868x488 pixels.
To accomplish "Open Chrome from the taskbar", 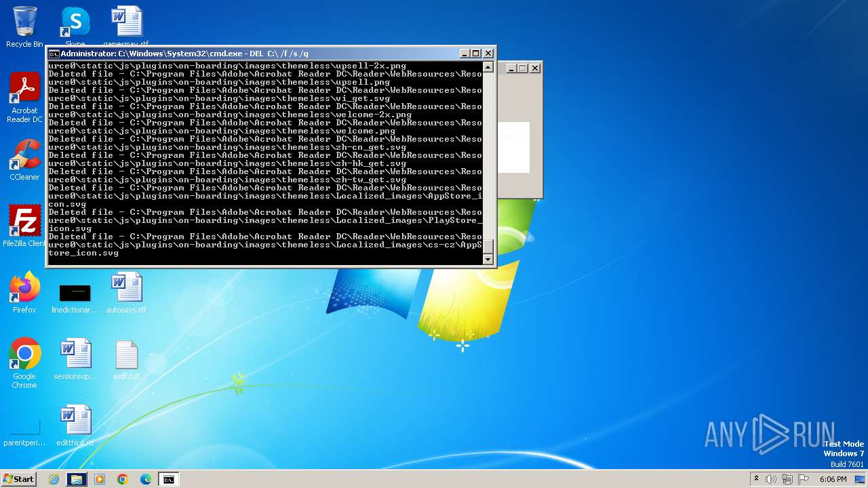I will click(123, 479).
